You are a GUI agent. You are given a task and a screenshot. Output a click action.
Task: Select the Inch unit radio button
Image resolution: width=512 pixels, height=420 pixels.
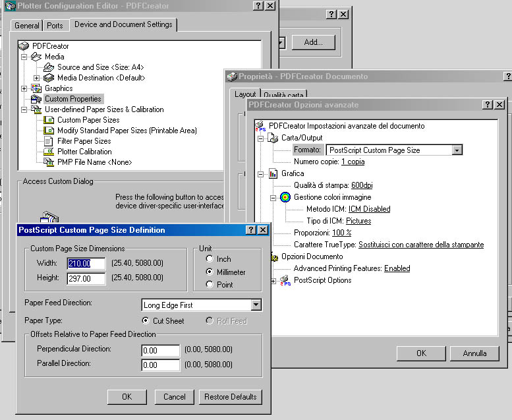click(210, 259)
